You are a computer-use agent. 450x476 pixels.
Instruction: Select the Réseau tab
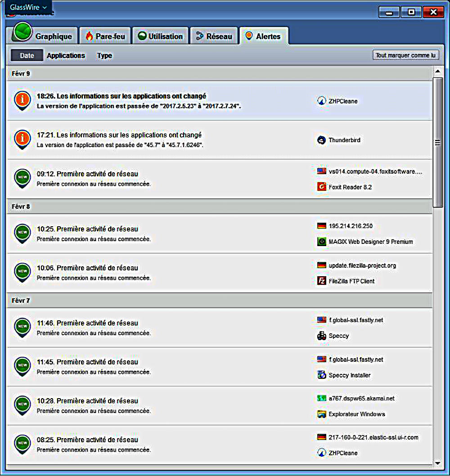coord(214,36)
